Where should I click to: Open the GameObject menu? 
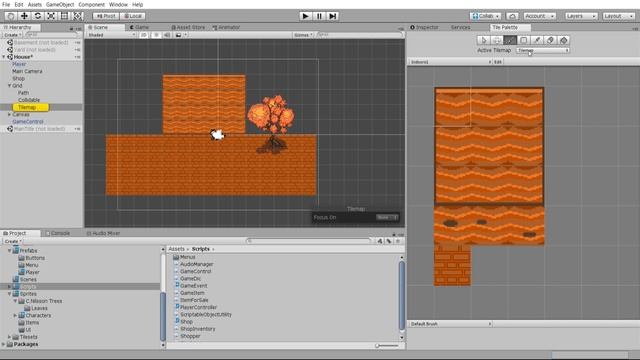pyautogui.click(x=60, y=4)
